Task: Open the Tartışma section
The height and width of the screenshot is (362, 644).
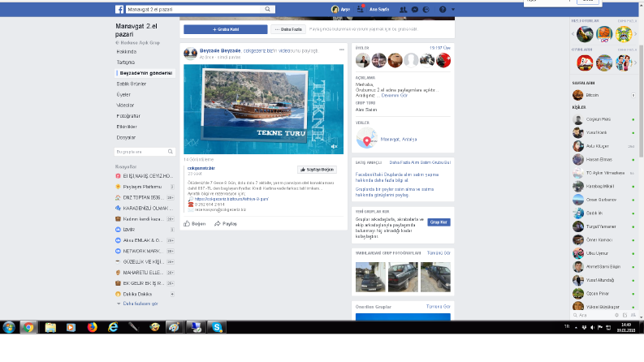Action: pyautogui.click(x=126, y=62)
